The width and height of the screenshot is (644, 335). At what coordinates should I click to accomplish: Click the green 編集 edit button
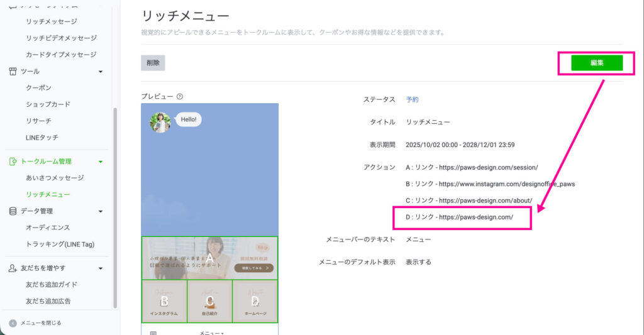point(596,63)
